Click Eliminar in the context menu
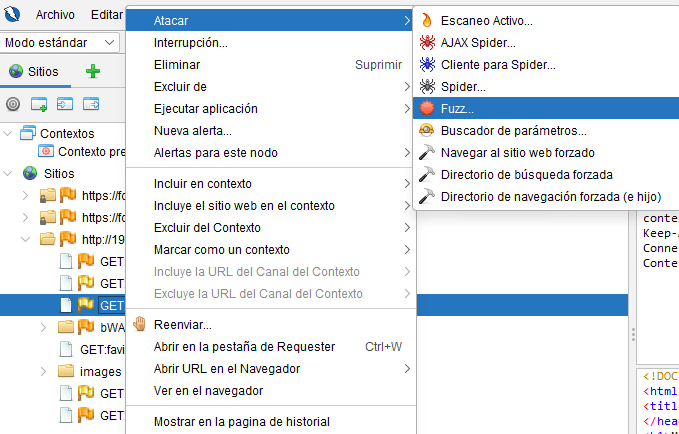The height and width of the screenshot is (434, 679). click(176, 65)
